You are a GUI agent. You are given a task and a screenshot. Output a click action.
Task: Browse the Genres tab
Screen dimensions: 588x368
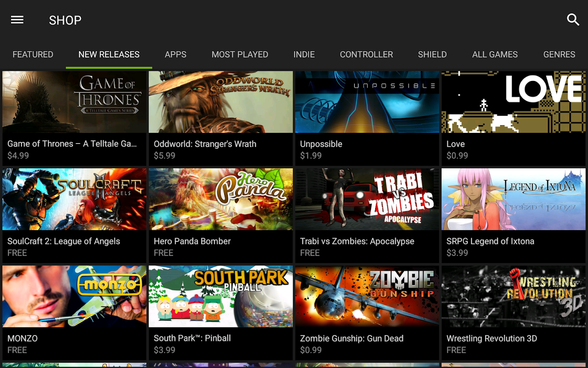pos(559,54)
